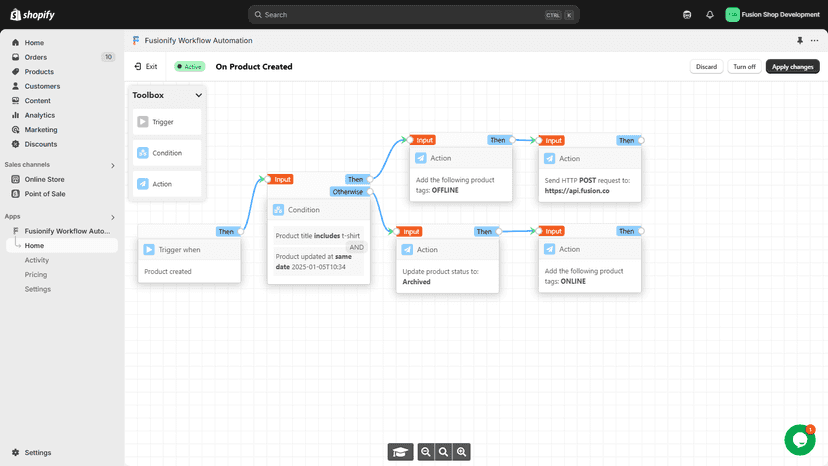Click the Shopify logo
This screenshot has height=466, width=828.
pos(32,15)
